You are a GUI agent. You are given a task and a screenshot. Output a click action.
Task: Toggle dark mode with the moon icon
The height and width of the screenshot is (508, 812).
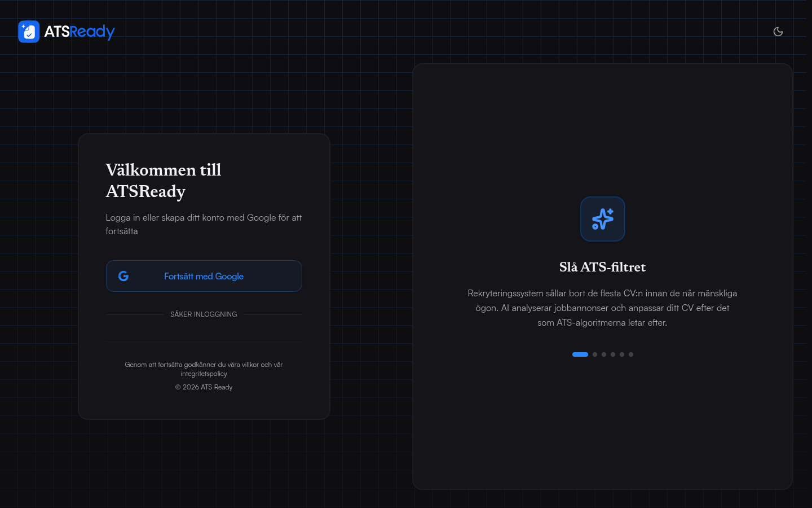778,32
